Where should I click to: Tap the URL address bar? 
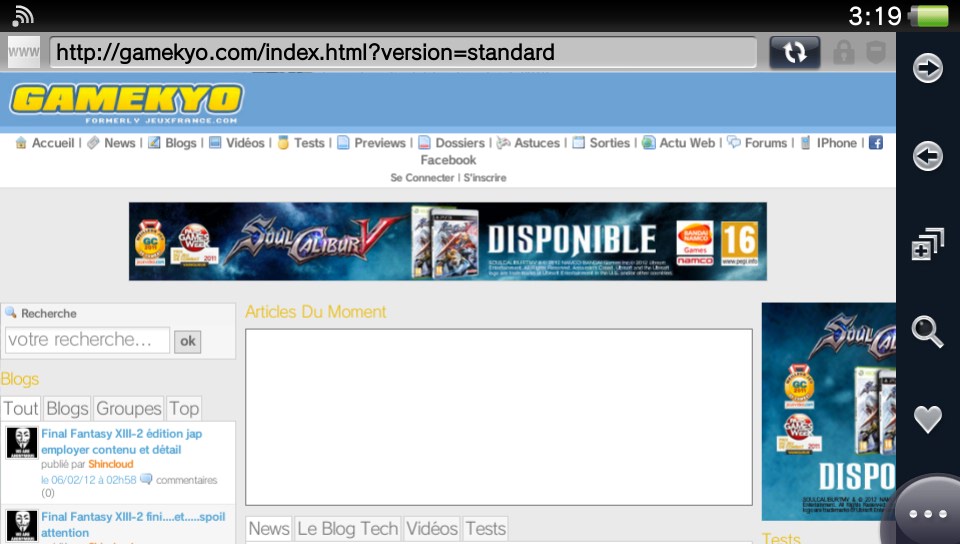(403, 52)
